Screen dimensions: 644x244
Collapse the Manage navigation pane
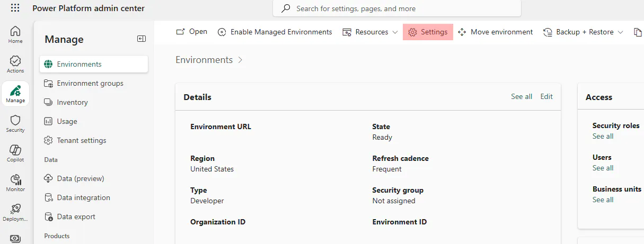pos(141,39)
